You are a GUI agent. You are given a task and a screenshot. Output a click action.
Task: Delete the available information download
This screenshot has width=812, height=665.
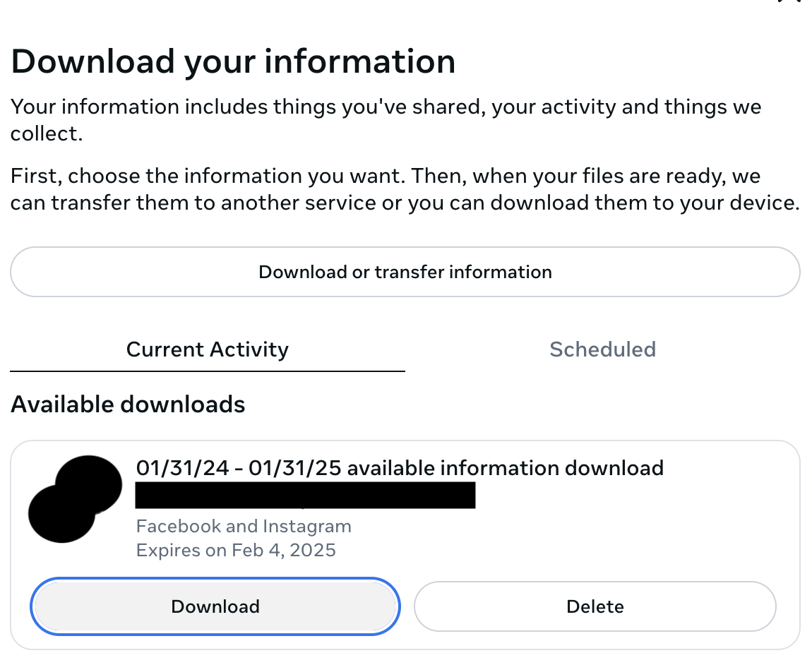595,606
